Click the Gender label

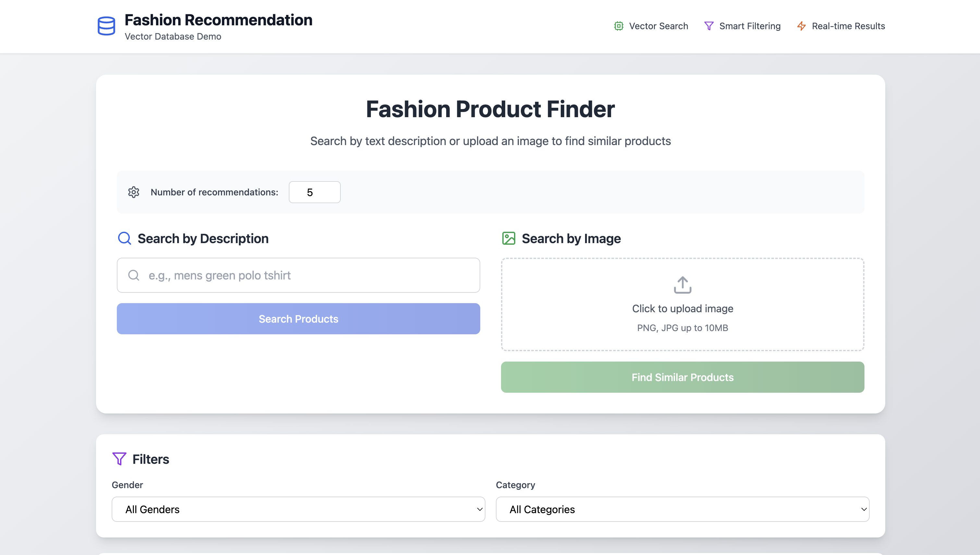click(x=127, y=485)
